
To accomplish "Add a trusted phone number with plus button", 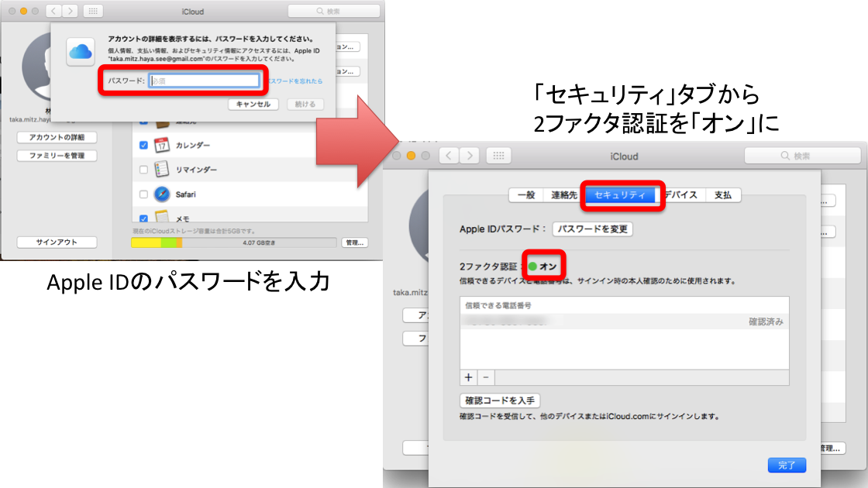I will tap(468, 377).
